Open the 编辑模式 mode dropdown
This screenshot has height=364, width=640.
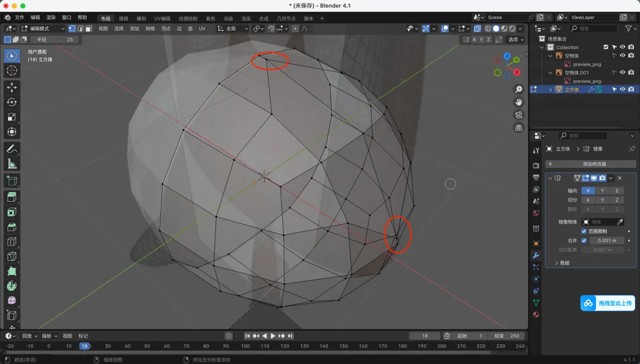[x=43, y=29]
